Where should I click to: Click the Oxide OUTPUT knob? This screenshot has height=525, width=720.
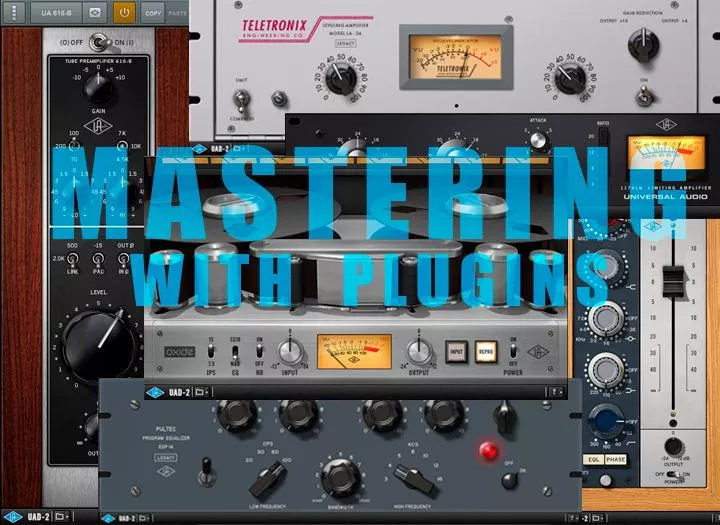pos(419,352)
